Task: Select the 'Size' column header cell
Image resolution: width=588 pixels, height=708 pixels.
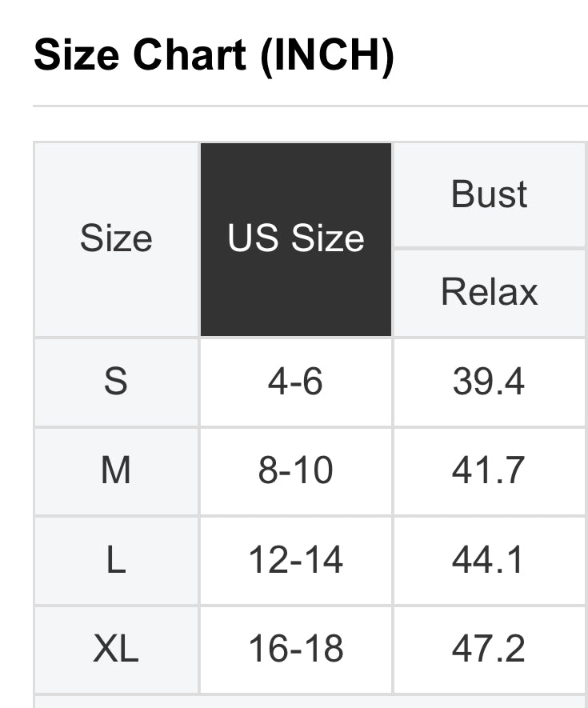Action: pyautogui.click(x=116, y=239)
